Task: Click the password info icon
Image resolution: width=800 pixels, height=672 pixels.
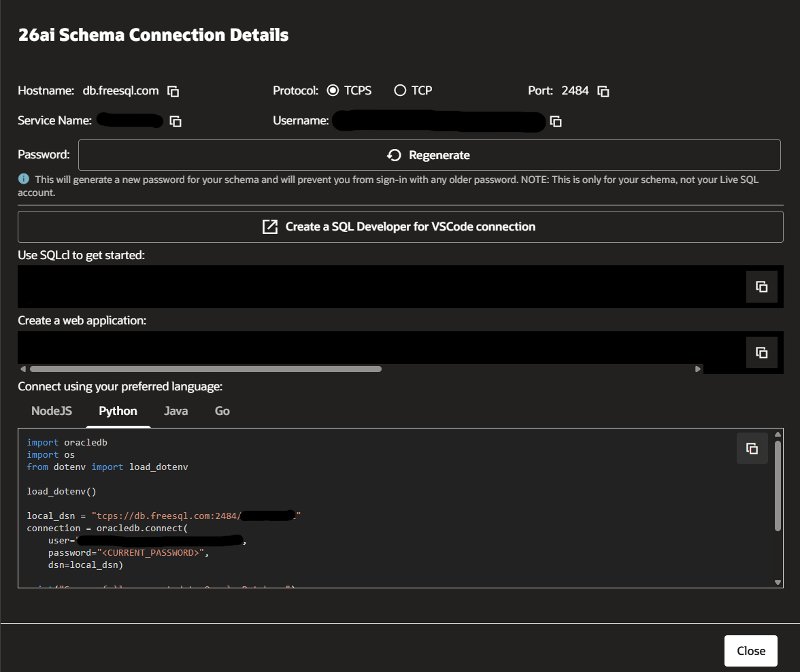Action: point(23,179)
